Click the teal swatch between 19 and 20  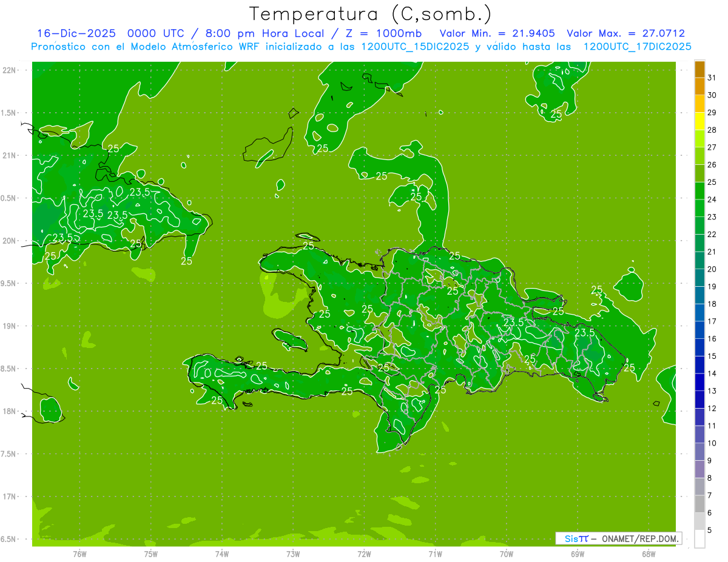point(699,278)
